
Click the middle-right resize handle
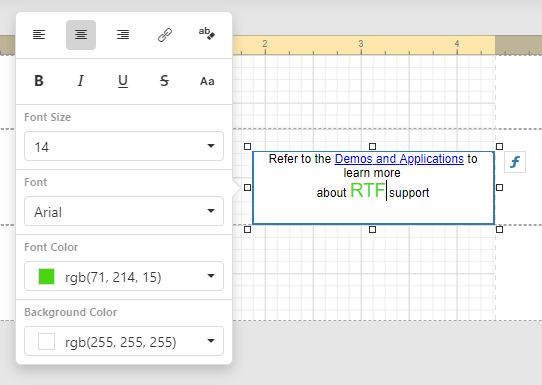(x=499, y=188)
